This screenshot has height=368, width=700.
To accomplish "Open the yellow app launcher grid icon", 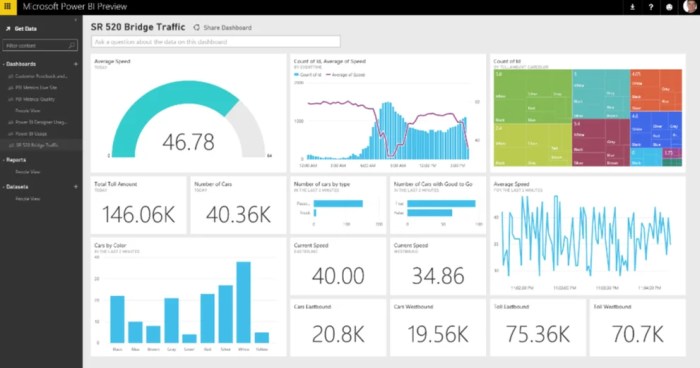I will coord(8,7).
